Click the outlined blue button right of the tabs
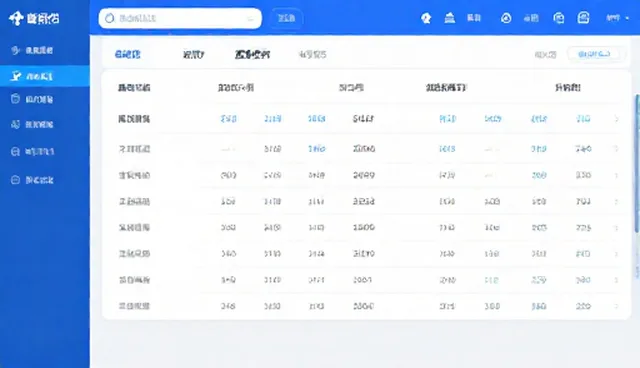The height and width of the screenshot is (368, 640). (595, 54)
